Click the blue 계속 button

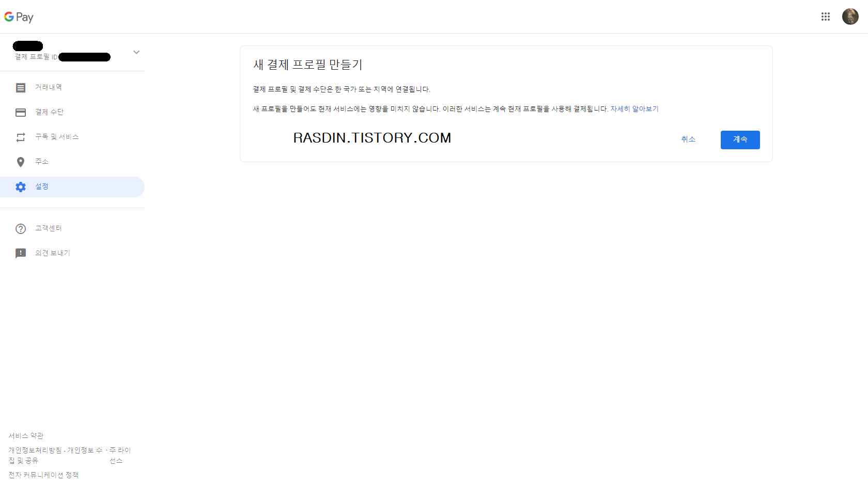(740, 140)
